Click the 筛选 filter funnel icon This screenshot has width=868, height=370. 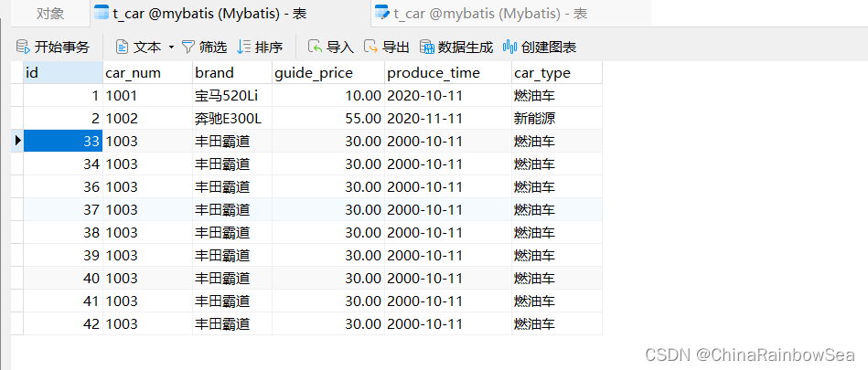[x=188, y=47]
